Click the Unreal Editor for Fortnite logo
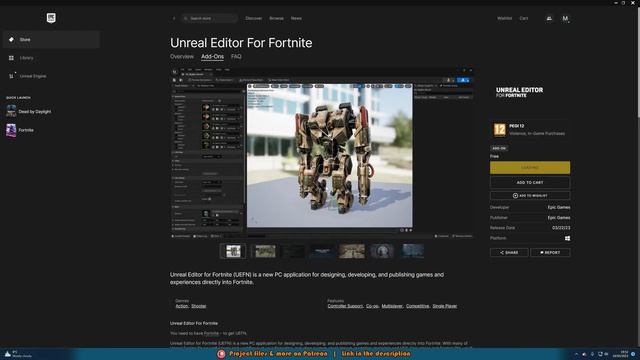Screen dimensions: 640x360 coord(519,92)
